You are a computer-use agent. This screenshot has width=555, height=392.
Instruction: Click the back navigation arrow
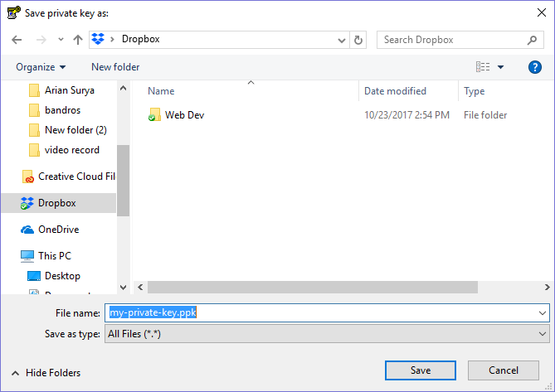coord(17,40)
